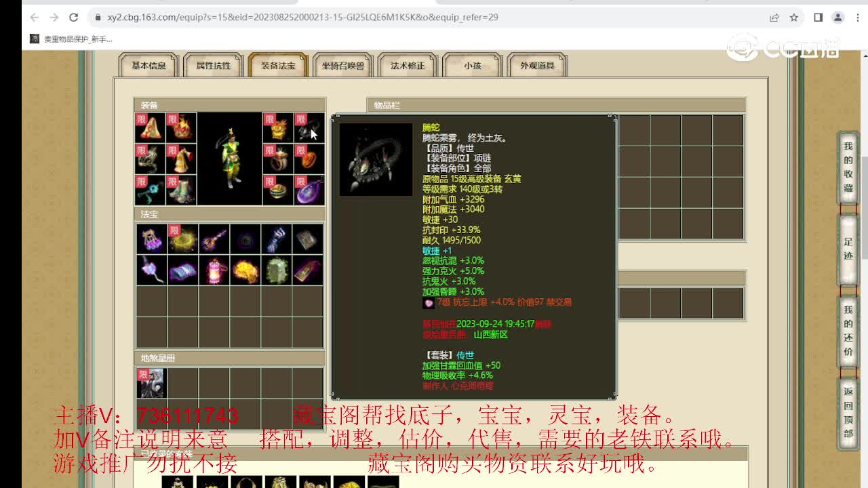The image size is (868, 488).
Task: Select the yellow robe equipment icon
Action: pos(181,159)
